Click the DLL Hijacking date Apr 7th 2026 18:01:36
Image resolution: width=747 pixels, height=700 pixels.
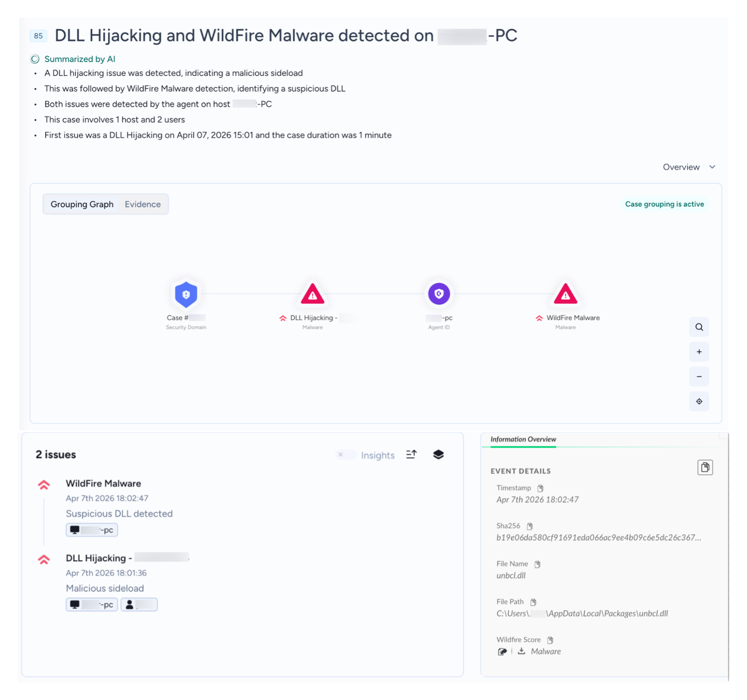coord(106,573)
